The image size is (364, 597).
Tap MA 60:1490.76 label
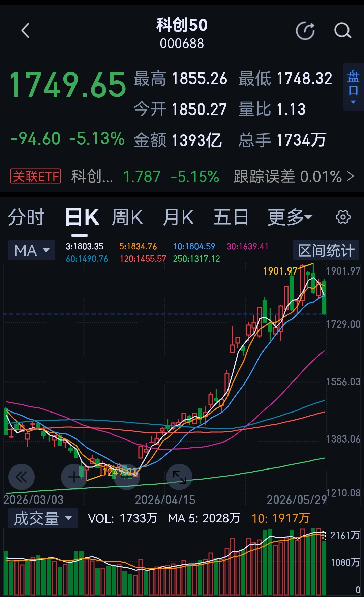click(87, 259)
